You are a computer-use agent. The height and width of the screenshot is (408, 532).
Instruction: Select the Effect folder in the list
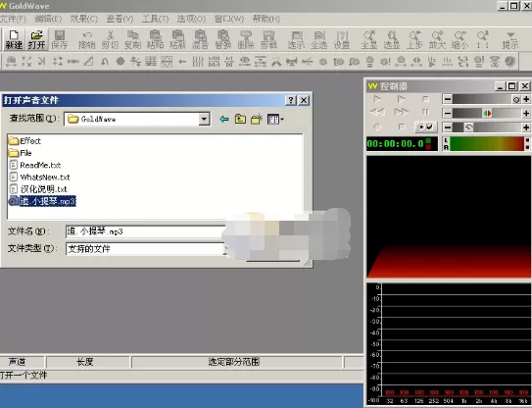click(24, 140)
